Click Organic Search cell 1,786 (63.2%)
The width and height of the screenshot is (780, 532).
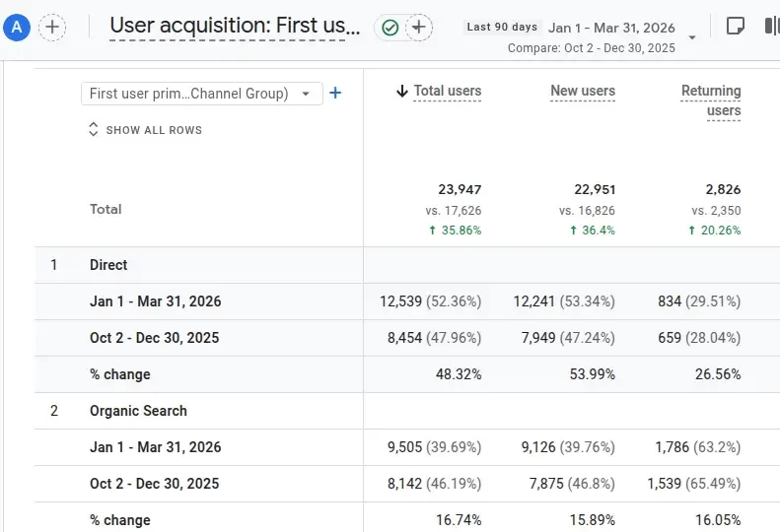(698, 447)
